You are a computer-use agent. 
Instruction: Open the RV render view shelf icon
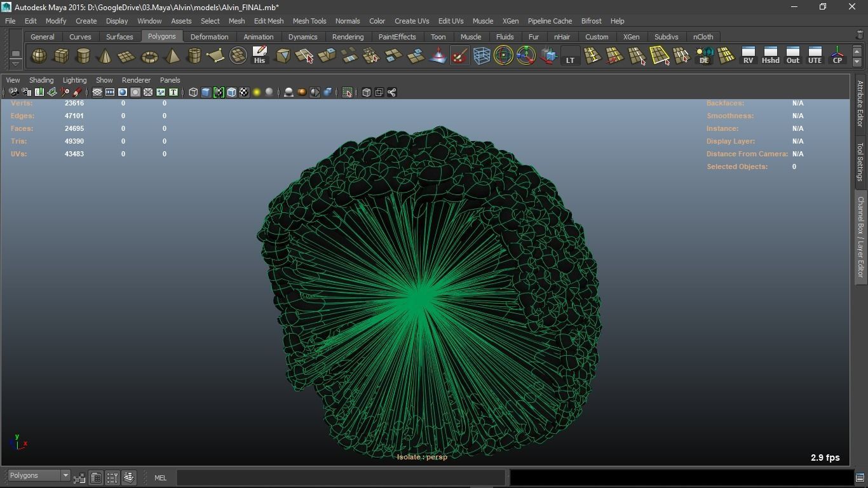[x=748, y=56]
